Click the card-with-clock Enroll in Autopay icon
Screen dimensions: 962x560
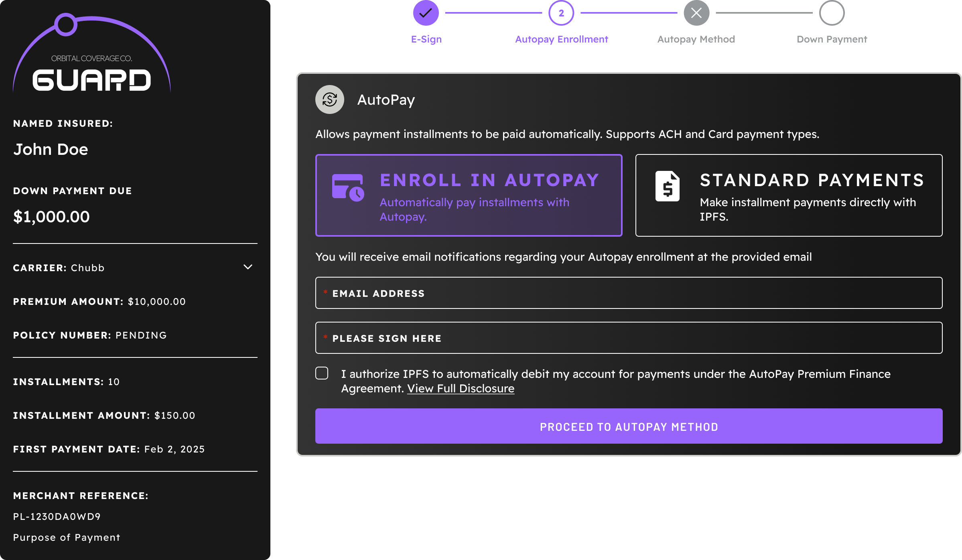tap(348, 187)
